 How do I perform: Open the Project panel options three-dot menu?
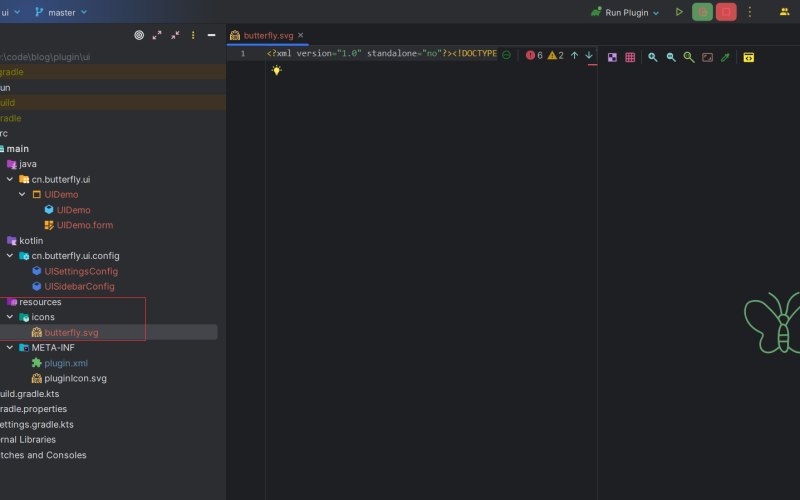click(x=193, y=35)
